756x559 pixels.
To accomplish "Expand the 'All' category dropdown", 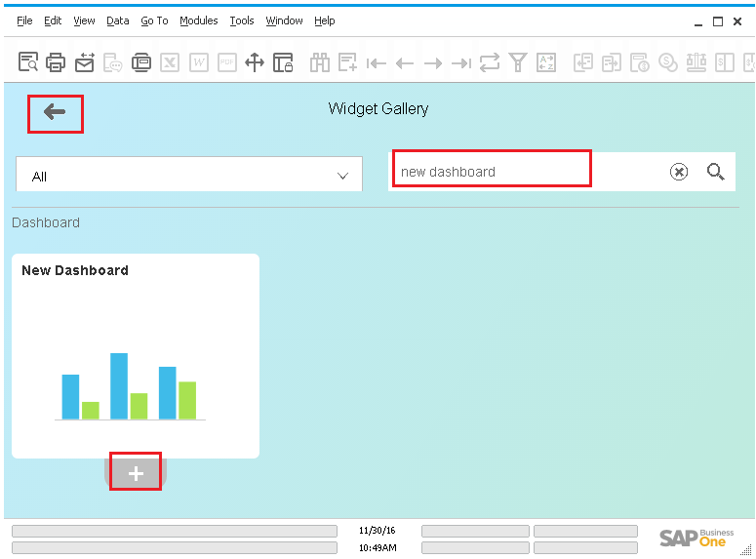I will pyautogui.click(x=189, y=176).
